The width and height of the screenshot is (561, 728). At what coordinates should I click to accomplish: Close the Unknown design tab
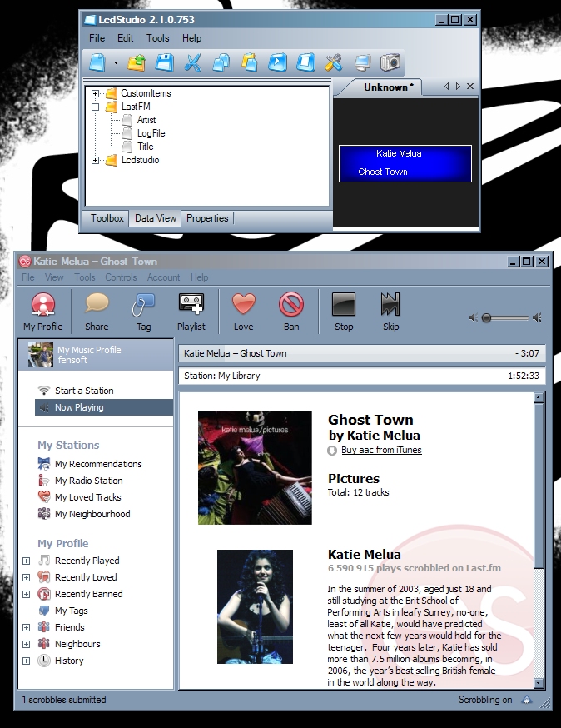[470, 87]
